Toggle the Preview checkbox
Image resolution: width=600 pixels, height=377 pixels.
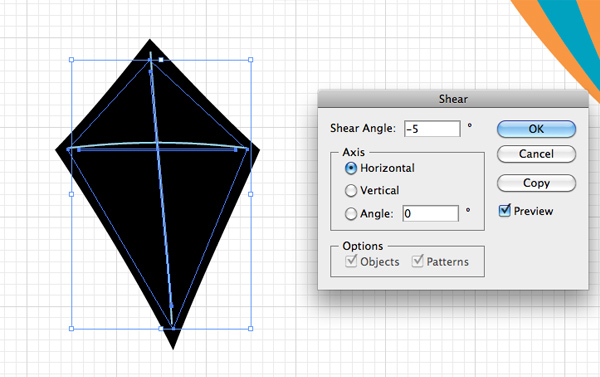(x=505, y=211)
